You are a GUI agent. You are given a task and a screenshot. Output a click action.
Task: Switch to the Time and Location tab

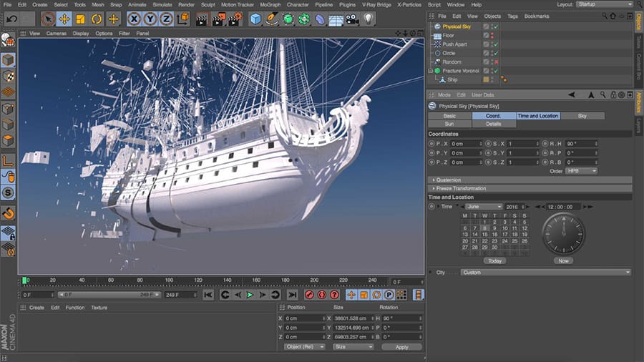click(538, 116)
